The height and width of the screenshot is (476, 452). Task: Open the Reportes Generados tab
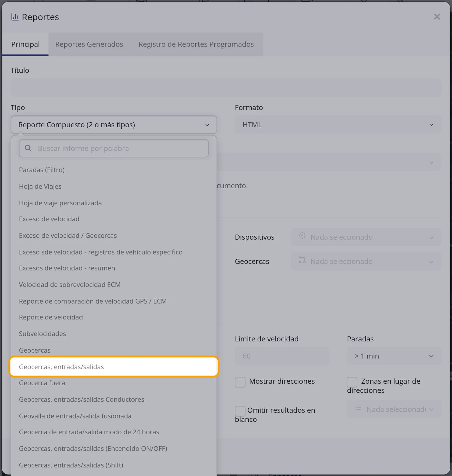[89, 44]
